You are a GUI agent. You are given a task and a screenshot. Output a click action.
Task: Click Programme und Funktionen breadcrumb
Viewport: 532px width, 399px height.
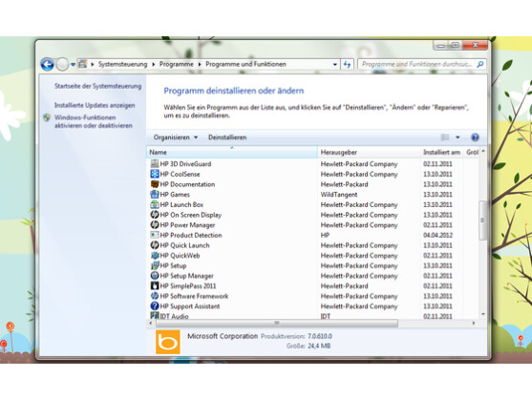click(x=246, y=64)
